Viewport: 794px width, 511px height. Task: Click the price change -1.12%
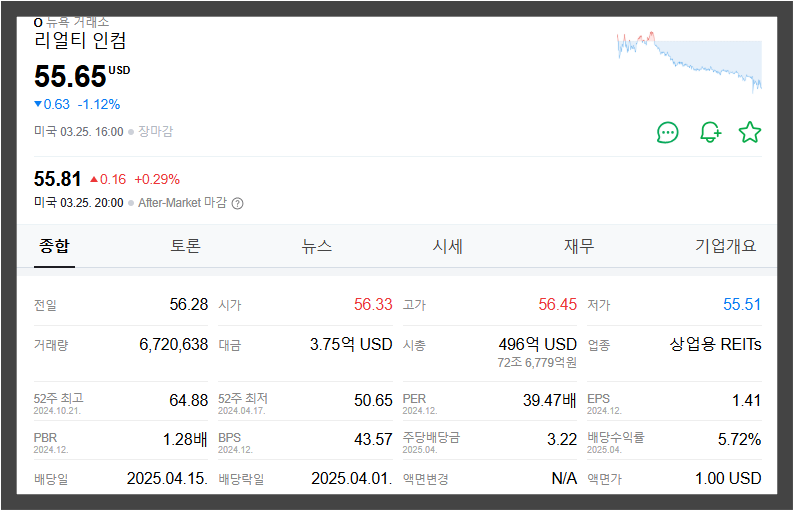[x=99, y=104]
